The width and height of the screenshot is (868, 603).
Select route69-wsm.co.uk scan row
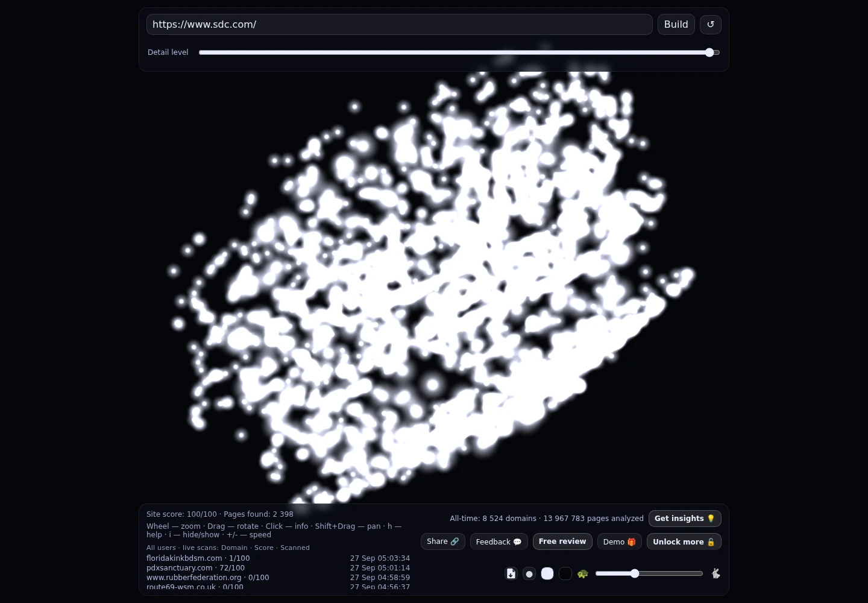pos(278,587)
